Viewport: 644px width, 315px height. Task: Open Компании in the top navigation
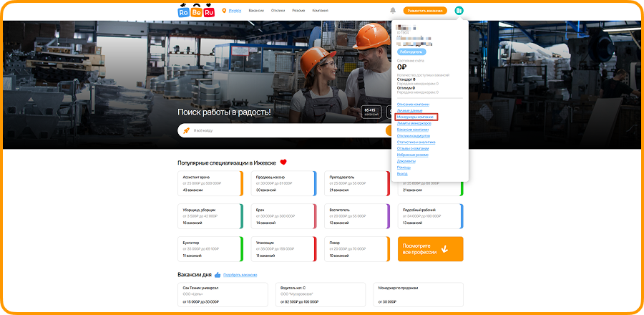pos(321,11)
